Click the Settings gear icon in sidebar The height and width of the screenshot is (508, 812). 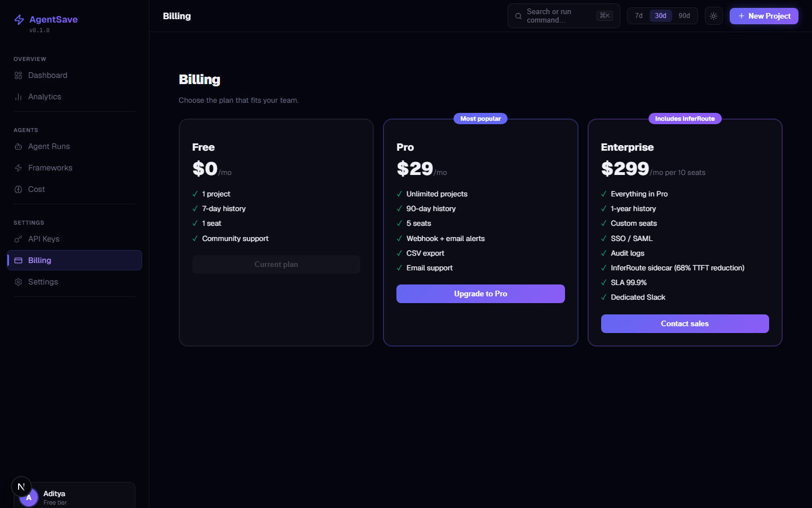(x=18, y=282)
